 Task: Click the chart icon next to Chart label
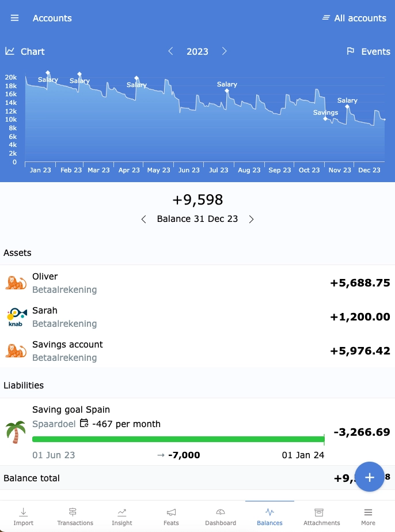click(x=10, y=51)
